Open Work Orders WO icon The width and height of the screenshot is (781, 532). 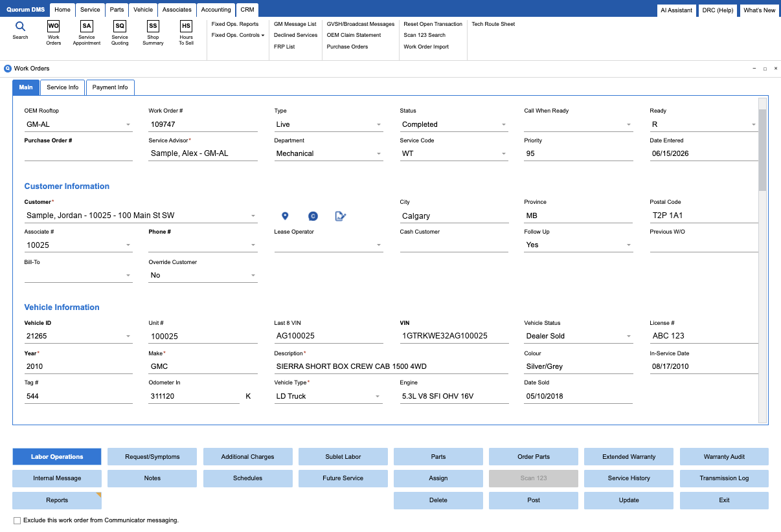pos(54,26)
